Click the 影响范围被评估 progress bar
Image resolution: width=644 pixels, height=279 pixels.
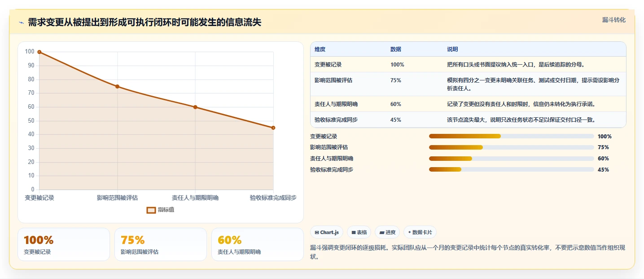click(512, 147)
